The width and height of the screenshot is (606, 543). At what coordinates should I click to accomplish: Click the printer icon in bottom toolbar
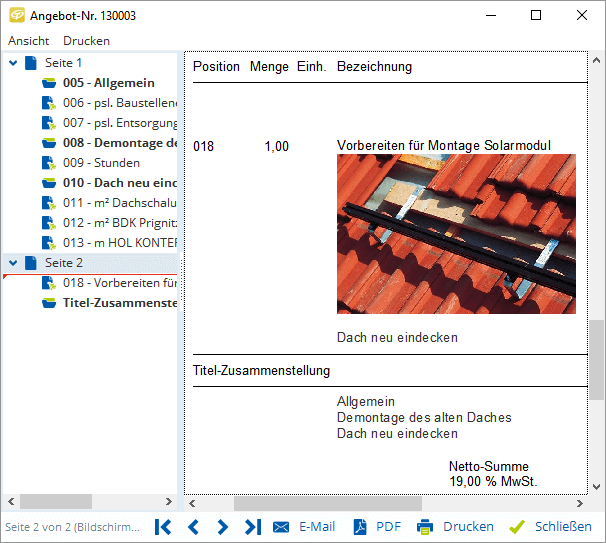pyautogui.click(x=425, y=527)
